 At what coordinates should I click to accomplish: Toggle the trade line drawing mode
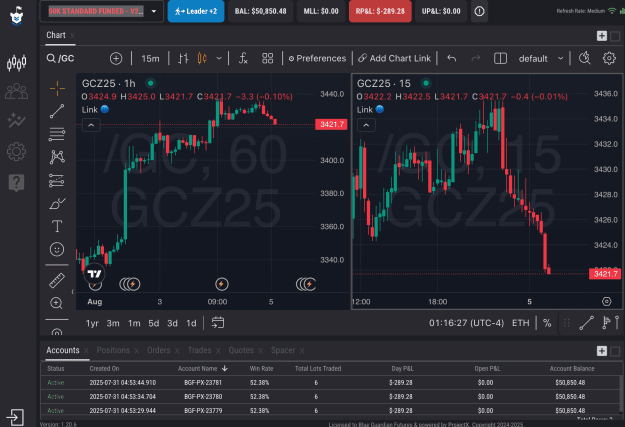(x=586, y=323)
